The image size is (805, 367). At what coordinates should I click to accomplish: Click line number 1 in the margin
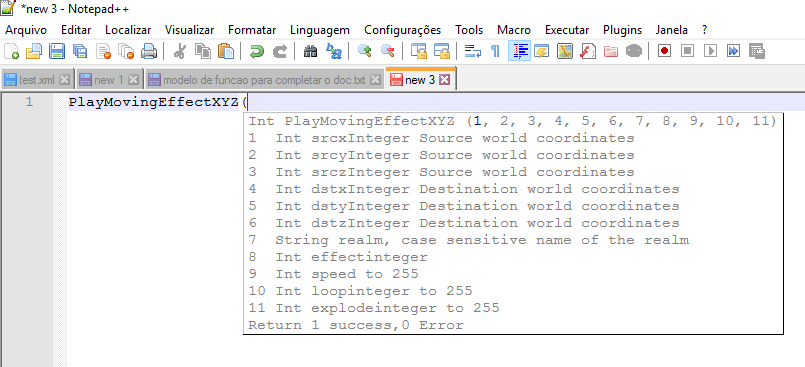tap(29, 102)
